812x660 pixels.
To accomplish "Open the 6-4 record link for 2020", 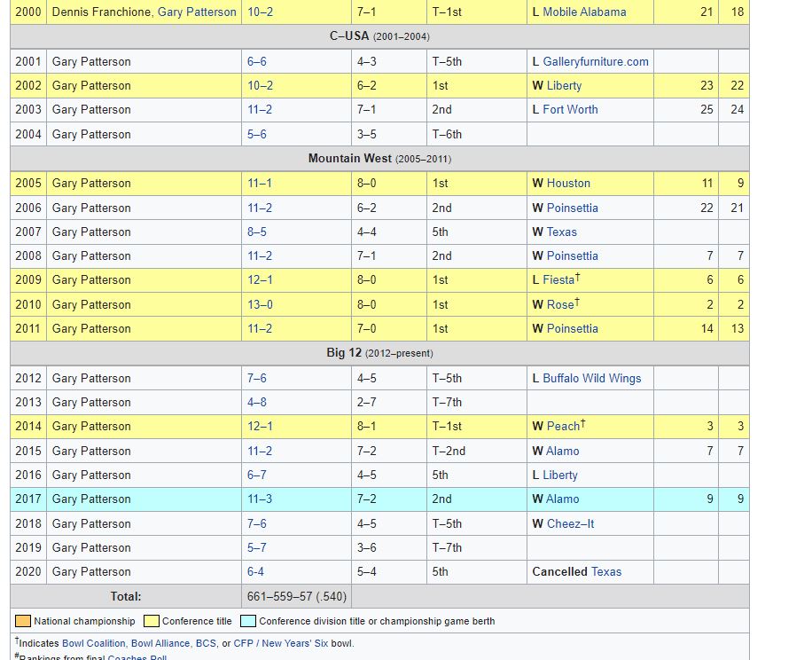I will [255, 571].
